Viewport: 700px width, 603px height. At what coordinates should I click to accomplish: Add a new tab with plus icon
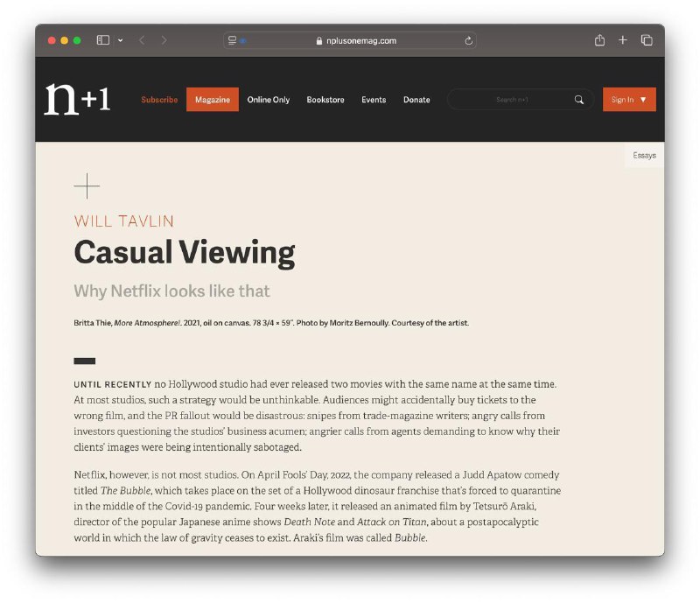(622, 40)
